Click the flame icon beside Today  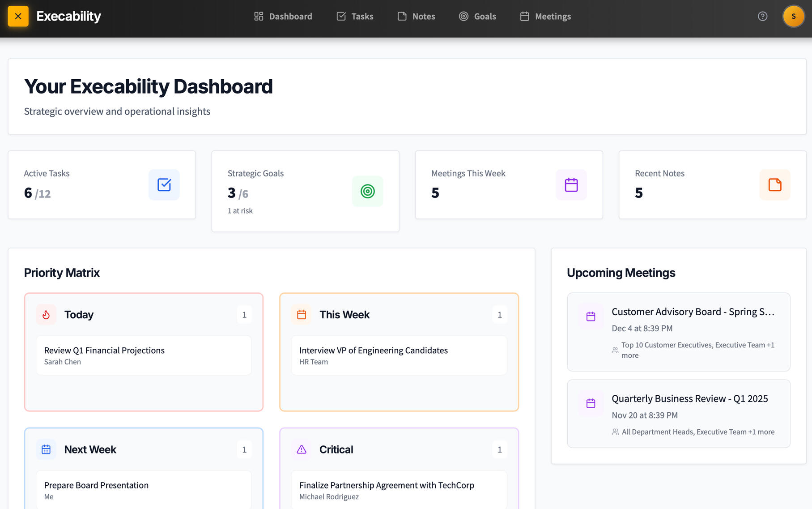(x=46, y=315)
